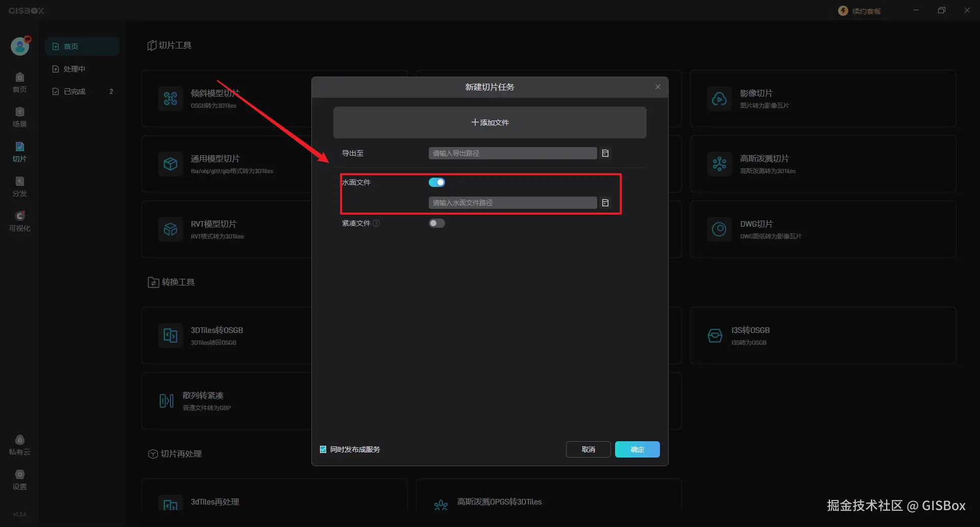Click the 高斯泼溅OPGS转3DTiles icon

(441, 505)
